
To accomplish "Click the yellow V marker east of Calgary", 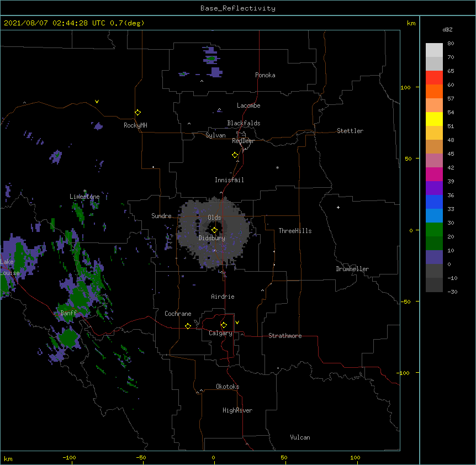I will tap(237, 323).
